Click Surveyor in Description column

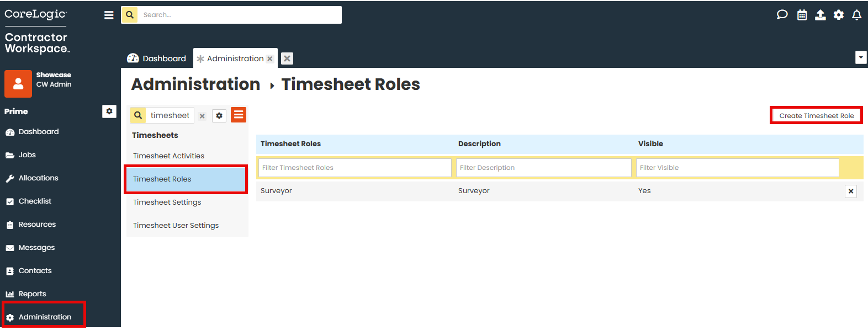[x=474, y=191]
